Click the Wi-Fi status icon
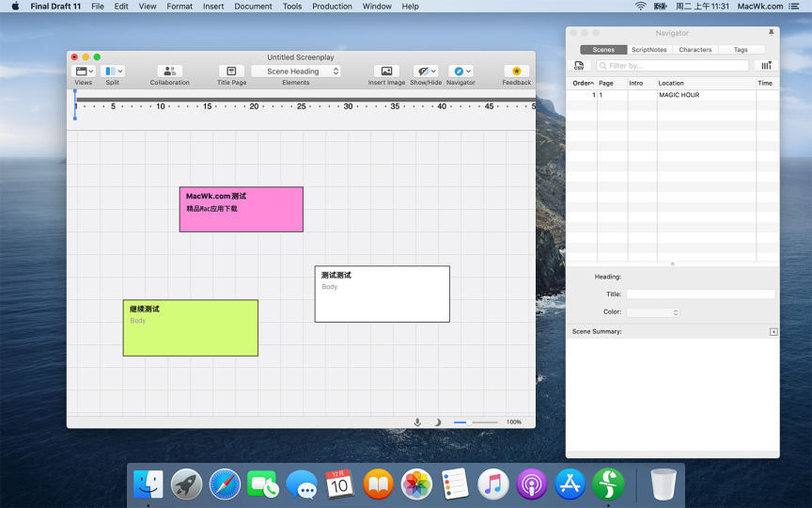 pyautogui.click(x=641, y=7)
